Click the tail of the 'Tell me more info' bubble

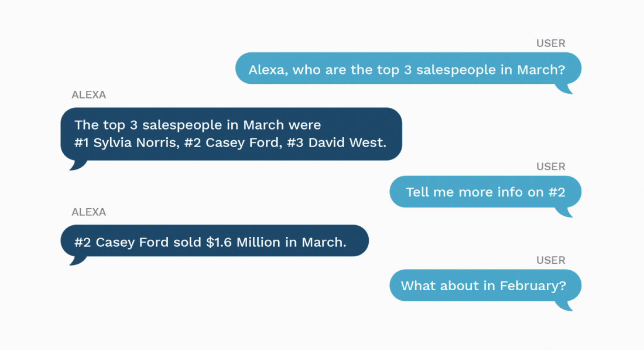565,212
